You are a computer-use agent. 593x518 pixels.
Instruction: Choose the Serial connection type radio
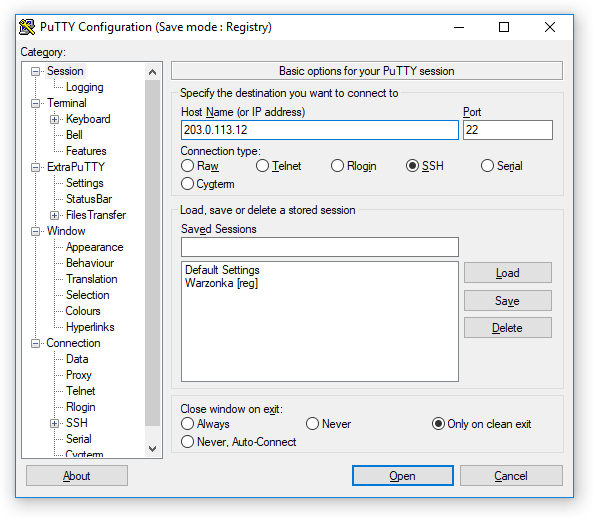[x=502, y=166]
